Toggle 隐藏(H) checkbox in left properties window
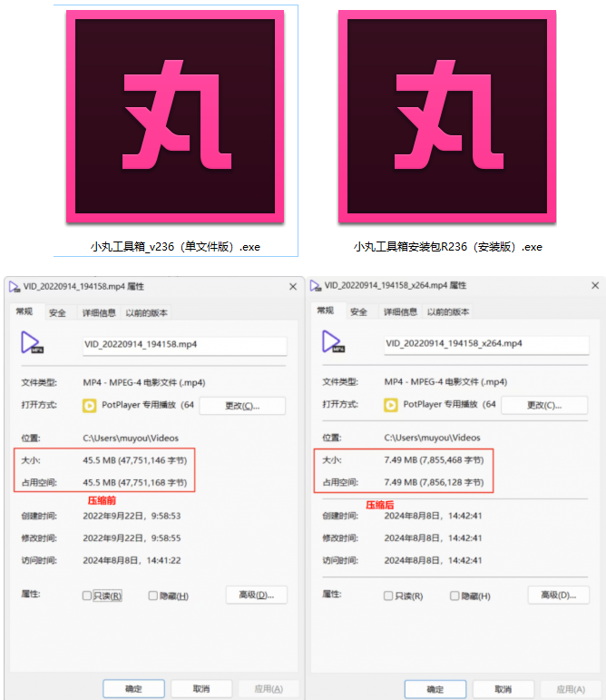 pyautogui.click(x=153, y=596)
